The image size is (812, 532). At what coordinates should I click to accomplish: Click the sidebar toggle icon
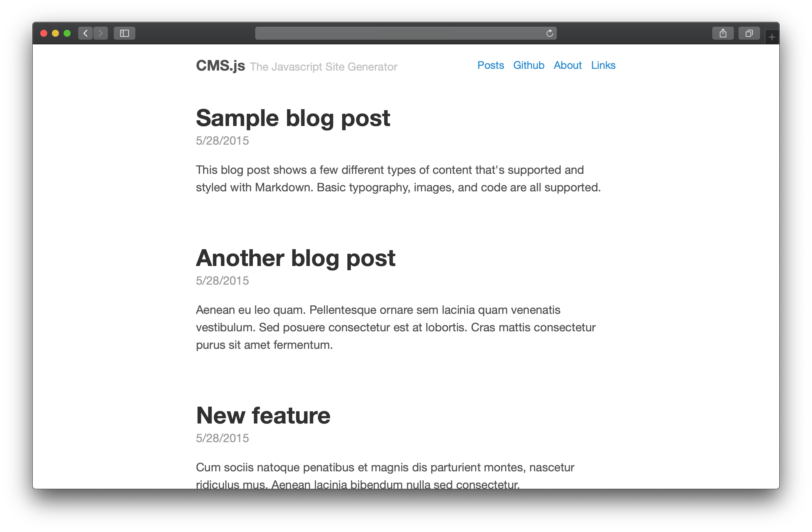(124, 33)
